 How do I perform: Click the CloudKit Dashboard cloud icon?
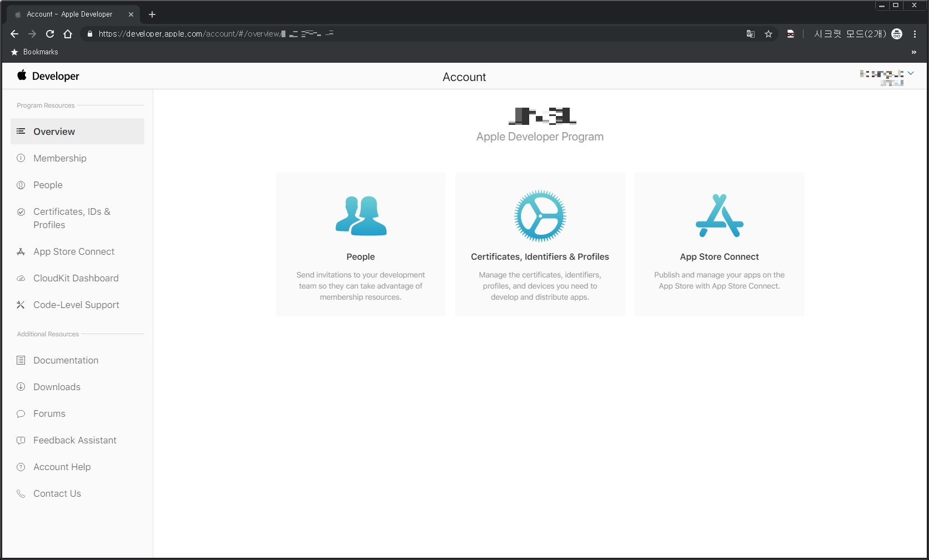tap(21, 278)
